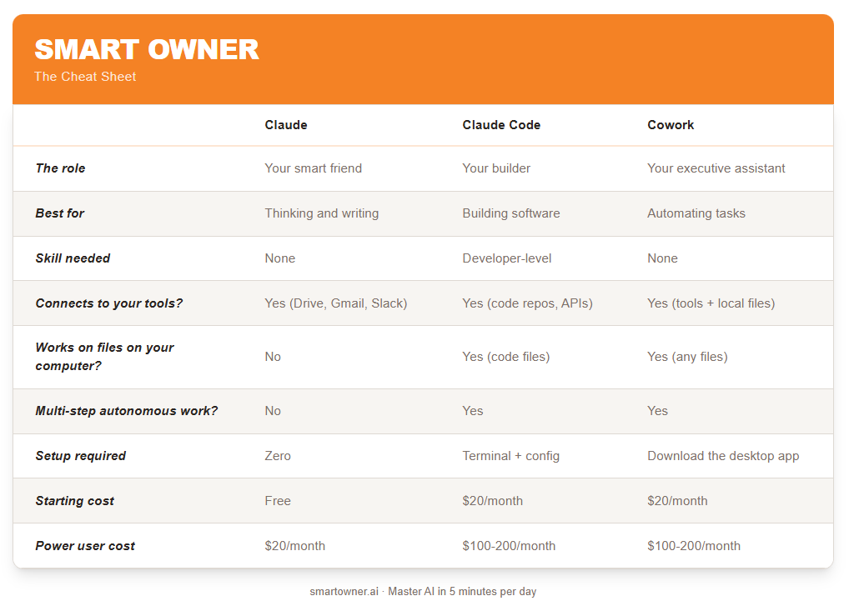This screenshot has height=616, width=849.
Task: Click 'Terminal + config' cell
Action: [x=510, y=456]
